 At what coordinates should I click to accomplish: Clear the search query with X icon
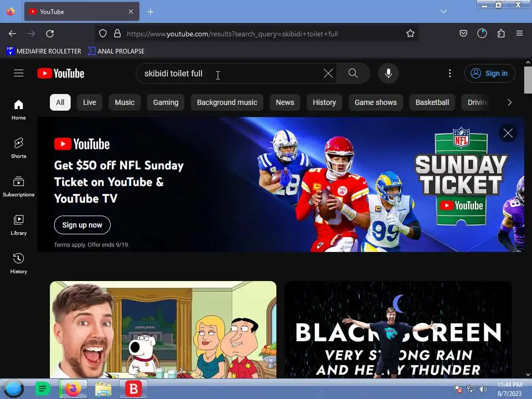pos(328,73)
